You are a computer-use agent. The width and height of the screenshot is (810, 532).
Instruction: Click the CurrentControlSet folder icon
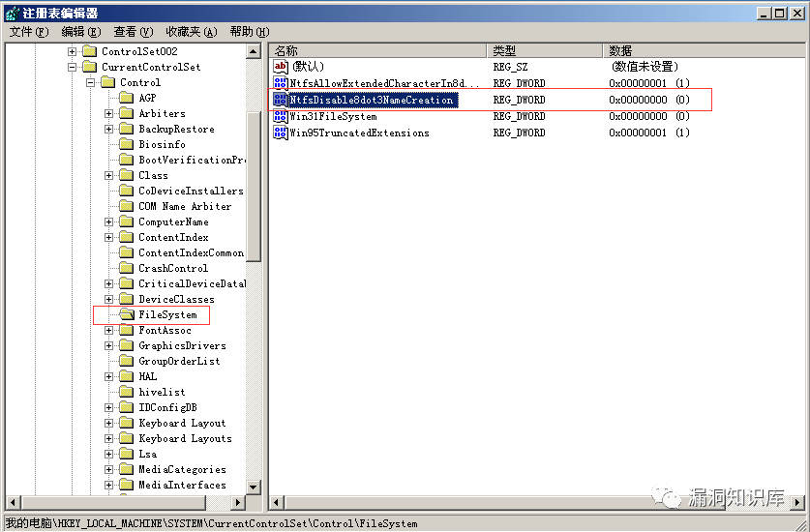90,67
